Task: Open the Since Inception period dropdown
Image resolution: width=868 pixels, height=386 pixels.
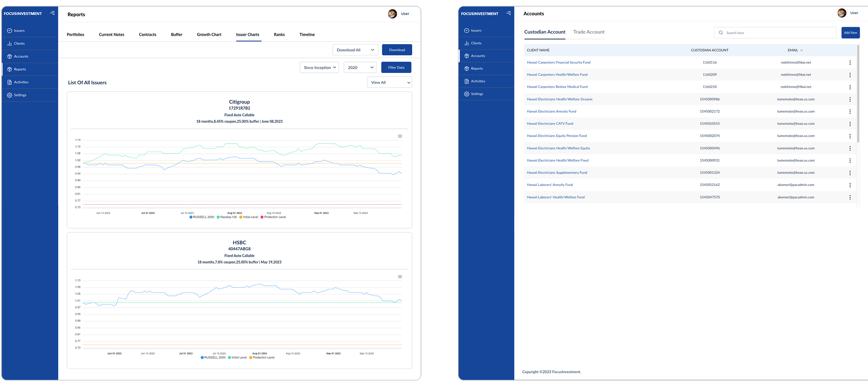Action: pos(319,68)
